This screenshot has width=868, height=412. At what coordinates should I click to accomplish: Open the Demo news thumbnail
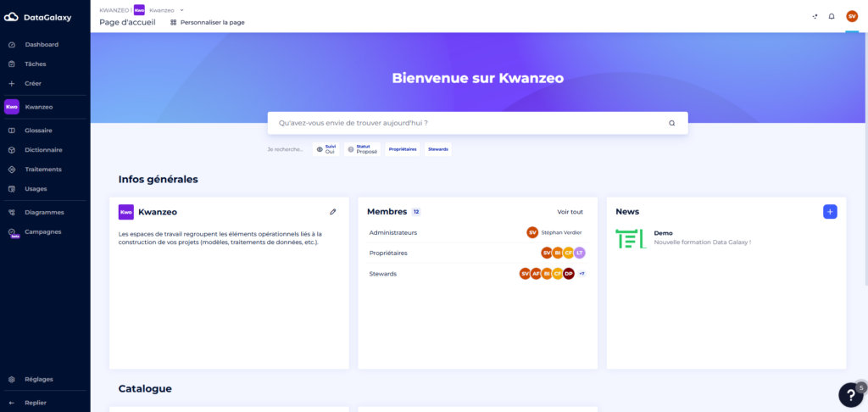click(631, 238)
